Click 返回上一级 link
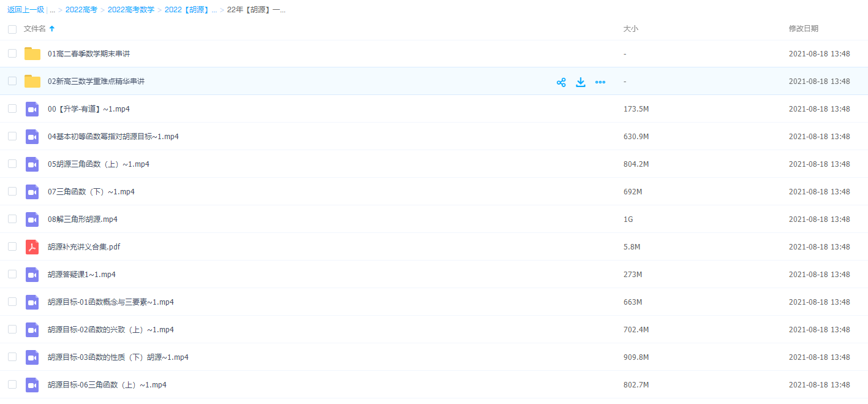 click(x=26, y=10)
